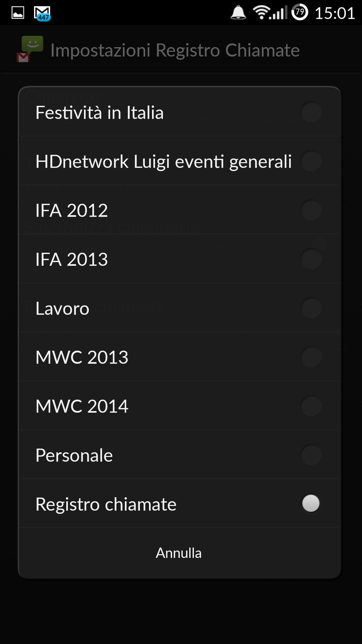Image resolution: width=362 pixels, height=644 pixels.
Task: Tap the mobile signal bars icon
Action: click(279, 13)
